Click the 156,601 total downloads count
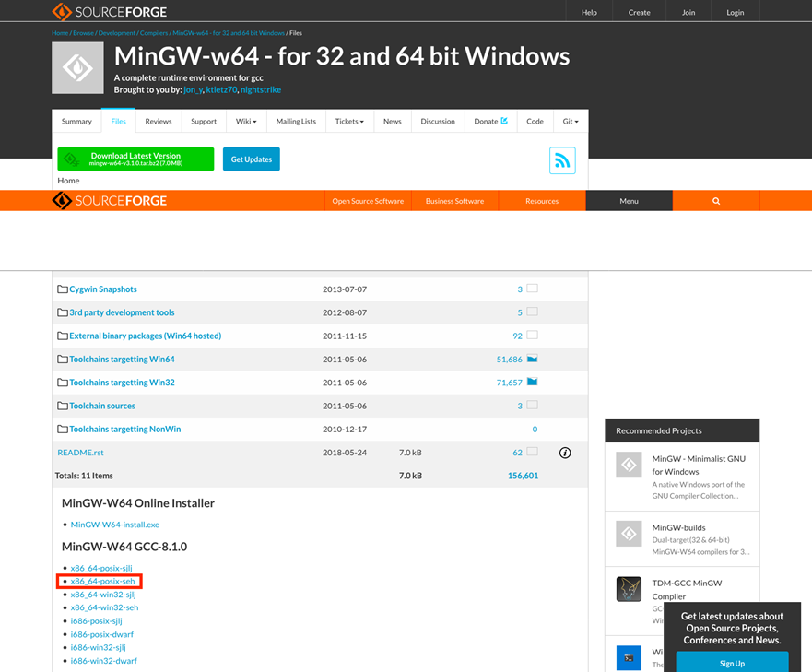Image resolution: width=812 pixels, height=672 pixels. pos(523,476)
